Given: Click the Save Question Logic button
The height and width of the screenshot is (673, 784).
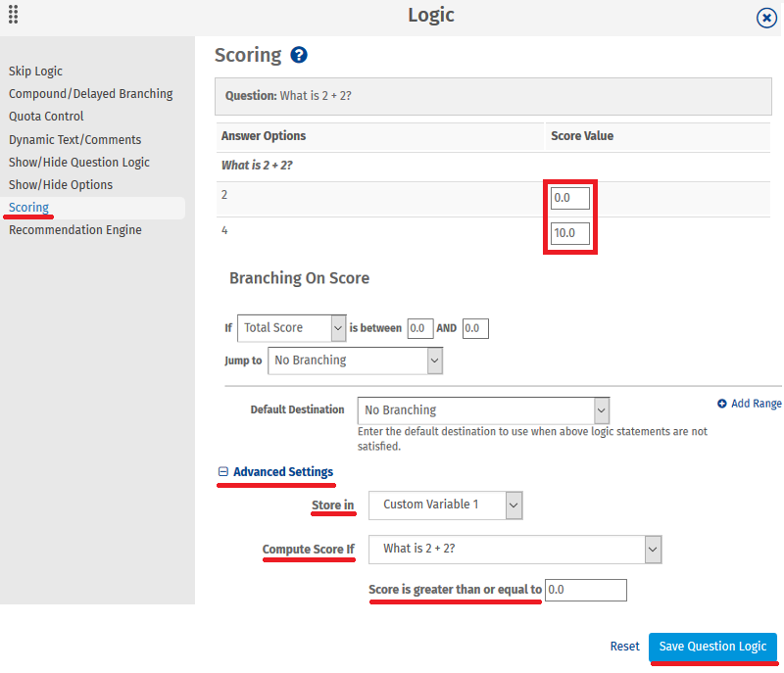Looking at the screenshot, I should tap(712, 647).
